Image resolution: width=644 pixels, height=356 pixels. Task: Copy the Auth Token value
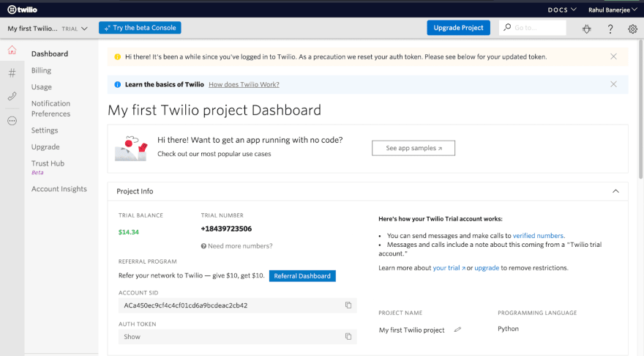tap(348, 337)
